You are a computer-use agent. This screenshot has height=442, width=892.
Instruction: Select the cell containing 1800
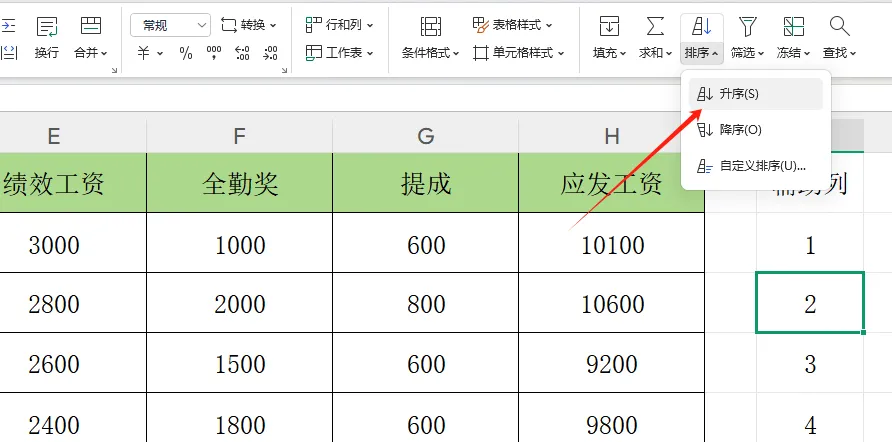(x=239, y=418)
